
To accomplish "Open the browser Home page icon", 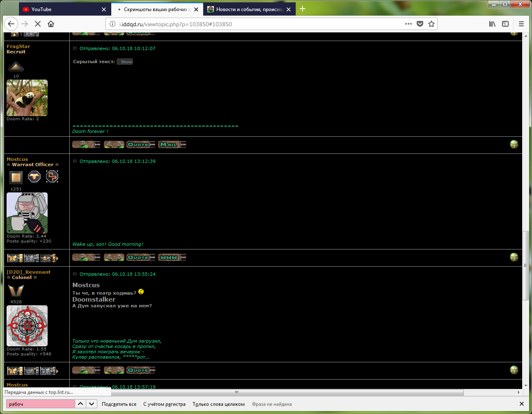I will click(x=51, y=24).
